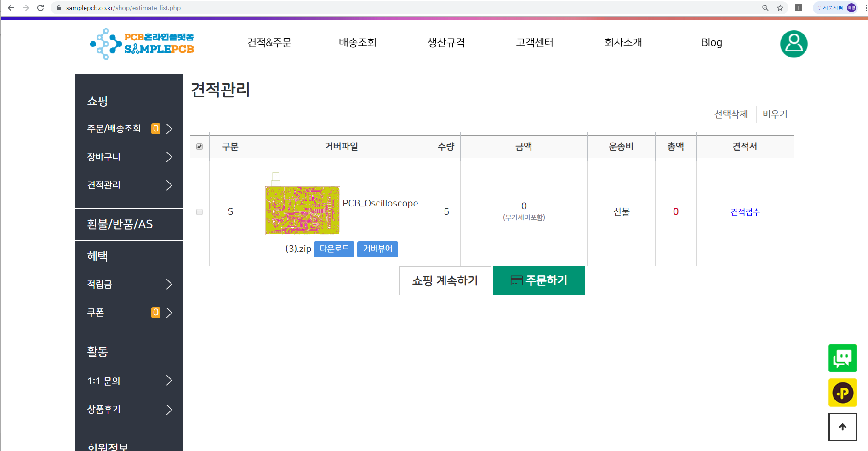The image size is (868, 451).
Task: Reload the page with browser refresh icon
Action: (40, 8)
